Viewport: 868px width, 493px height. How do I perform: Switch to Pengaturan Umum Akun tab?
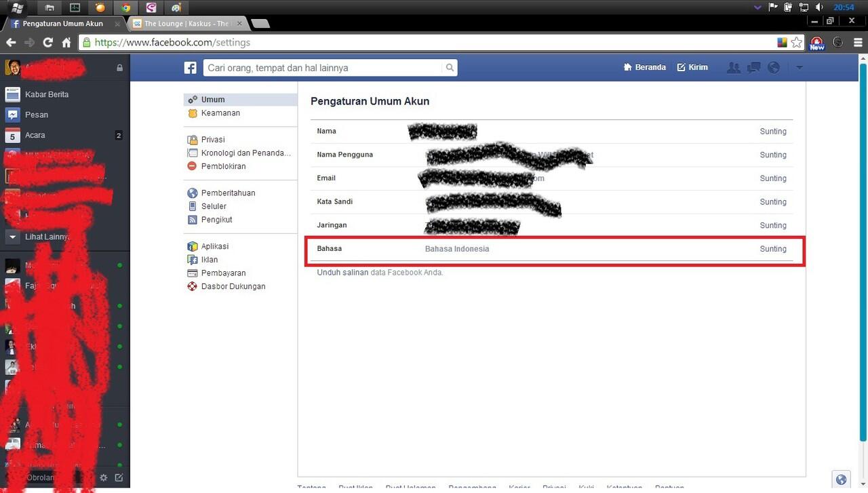[x=62, y=24]
